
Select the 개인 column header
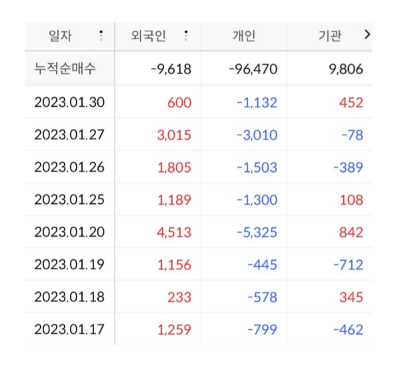(x=244, y=36)
